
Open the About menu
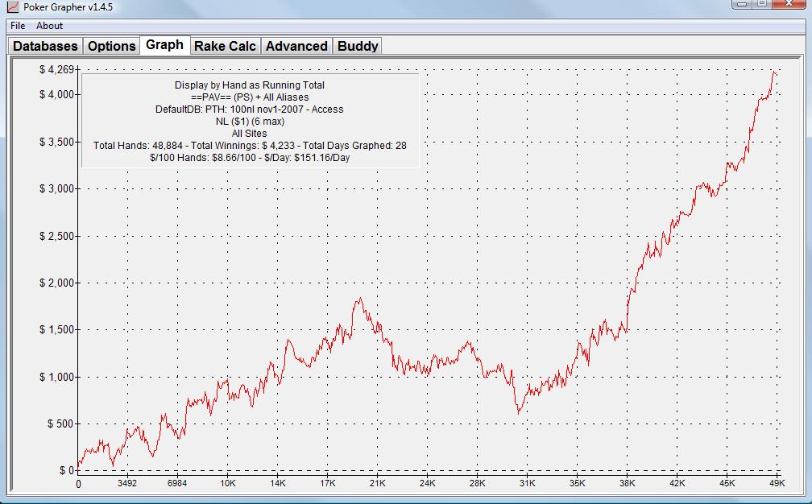49,26
